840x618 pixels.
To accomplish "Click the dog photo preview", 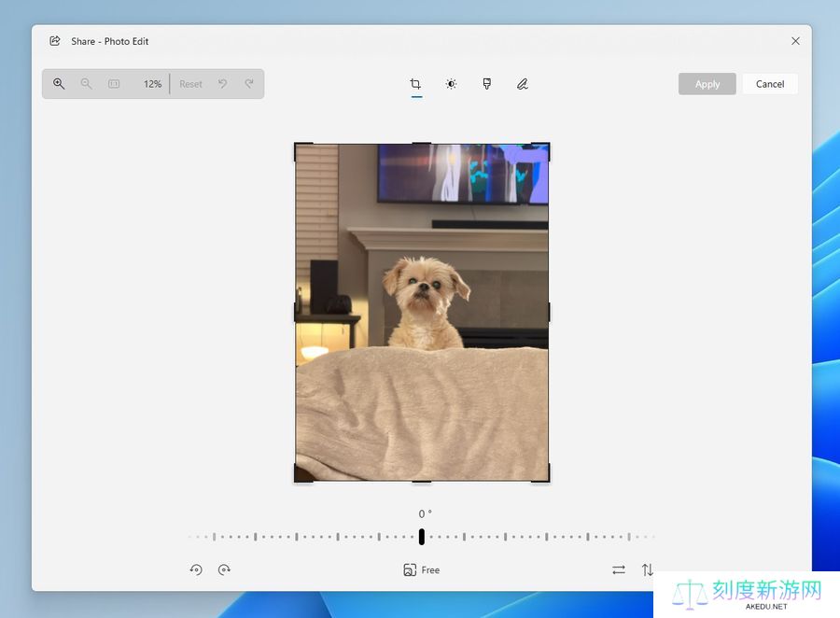I will (422, 313).
